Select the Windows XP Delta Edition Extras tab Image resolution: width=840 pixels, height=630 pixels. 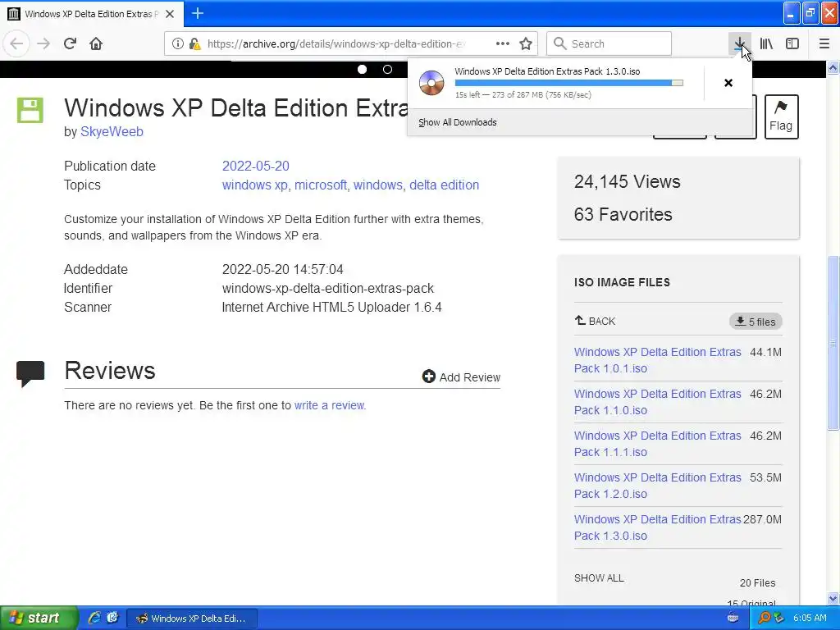[92, 14]
